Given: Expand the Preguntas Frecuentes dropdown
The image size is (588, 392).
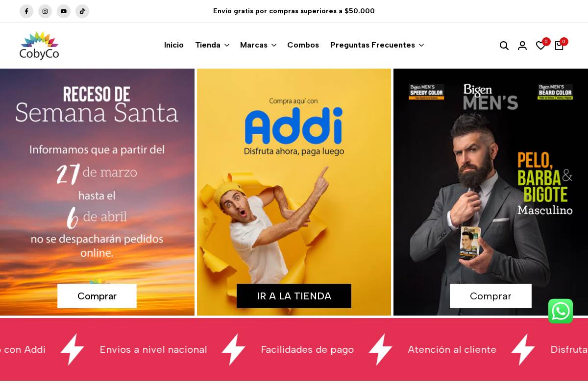Looking at the screenshot, I should click(377, 45).
